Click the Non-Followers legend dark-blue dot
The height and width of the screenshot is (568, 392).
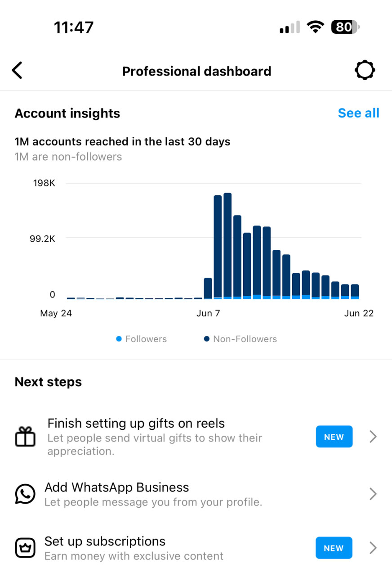[207, 339]
